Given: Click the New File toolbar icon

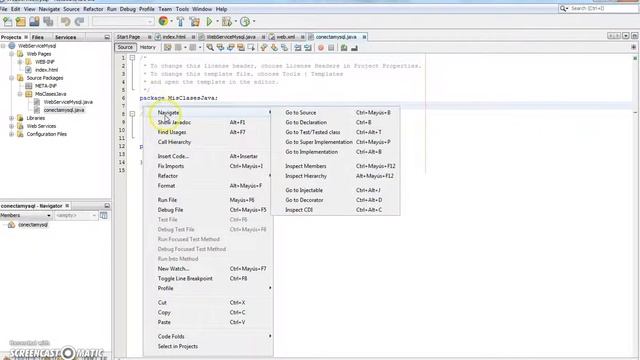Looking at the screenshot, I should (7, 22).
